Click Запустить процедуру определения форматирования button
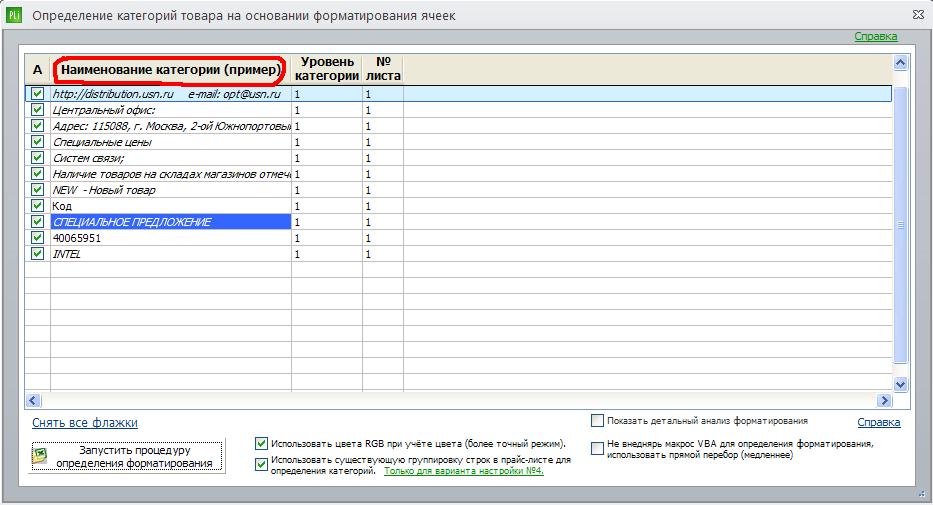This screenshot has width=933, height=505. (x=127, y=457)
